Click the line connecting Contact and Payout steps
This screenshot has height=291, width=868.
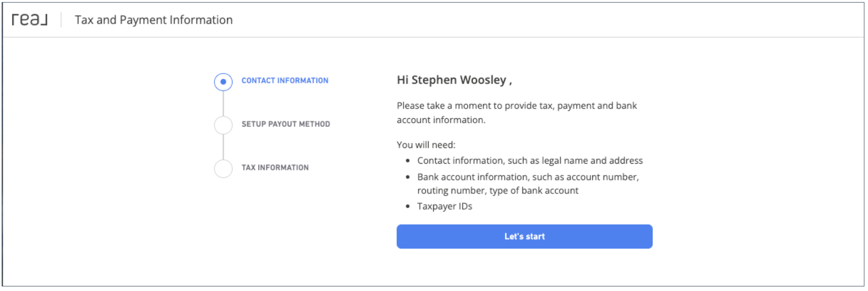pos(223,103)
